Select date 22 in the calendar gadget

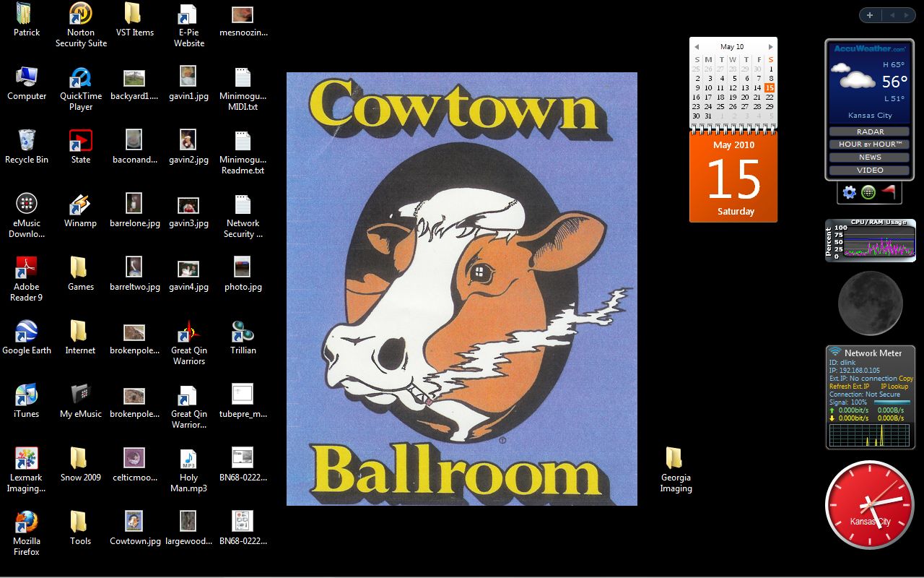[770, 97]
